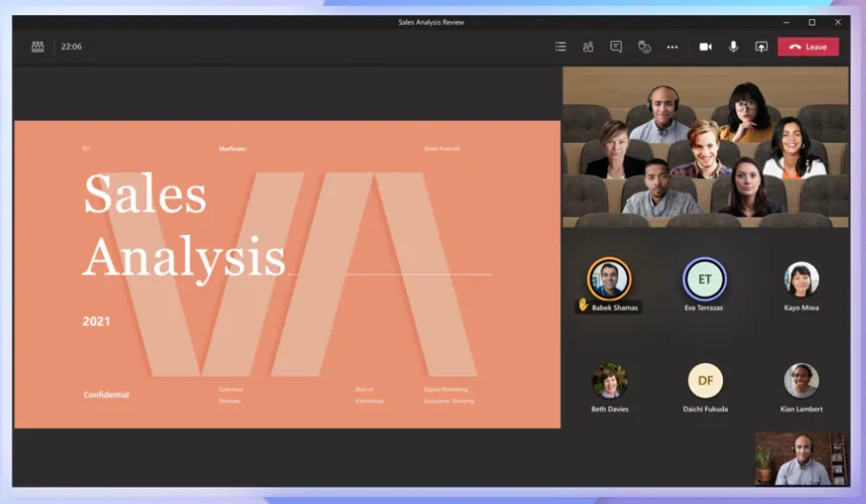This screenshot has height=504, width=866.
Task: Click the raised hand icon by Babek Shamas
Action: pos(583,305)
